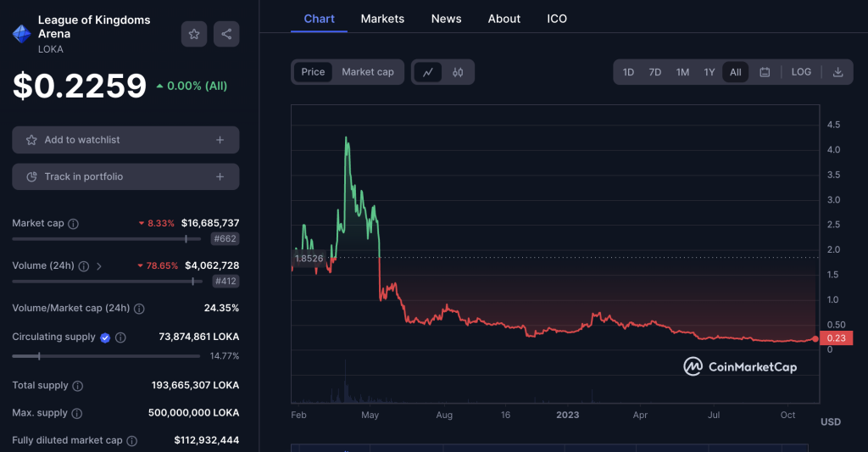Click Add to watchlist button
Screen dimensions: 868x452
pyautogui.click(x=125, y=140)
